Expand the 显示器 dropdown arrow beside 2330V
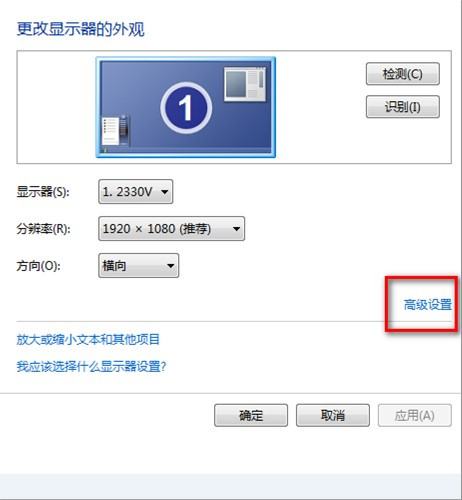Viewport: 462px width, 500px height. (165, 192)
